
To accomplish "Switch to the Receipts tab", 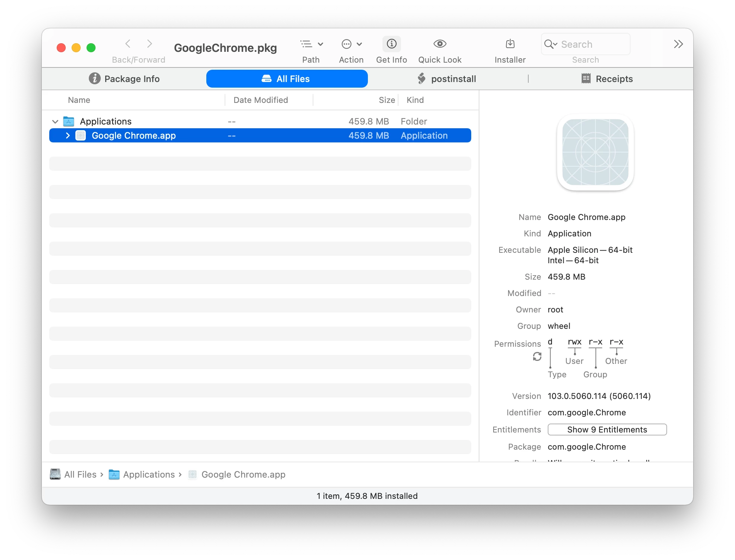I will coord(607,79).
